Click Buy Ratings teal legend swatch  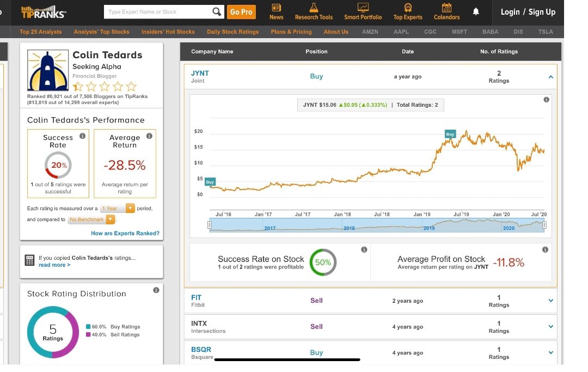(x=88, y=327)
